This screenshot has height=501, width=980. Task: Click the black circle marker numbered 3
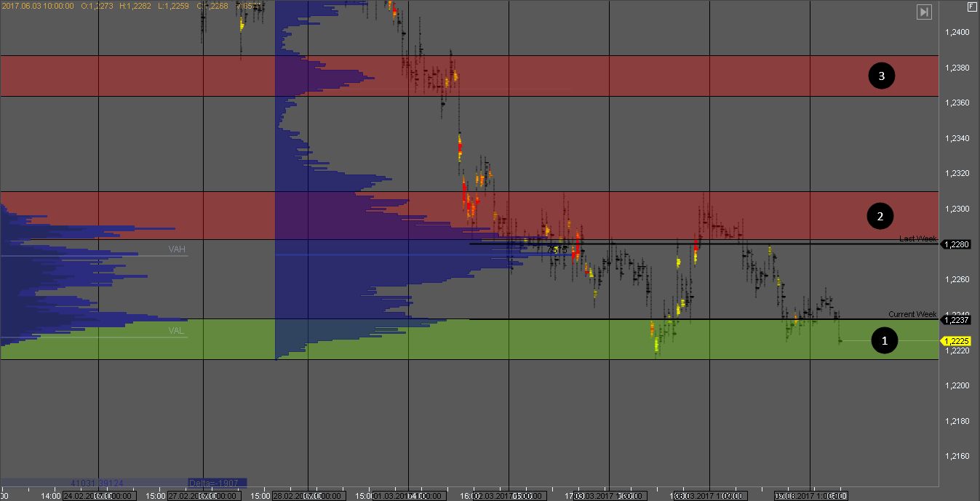881,76
